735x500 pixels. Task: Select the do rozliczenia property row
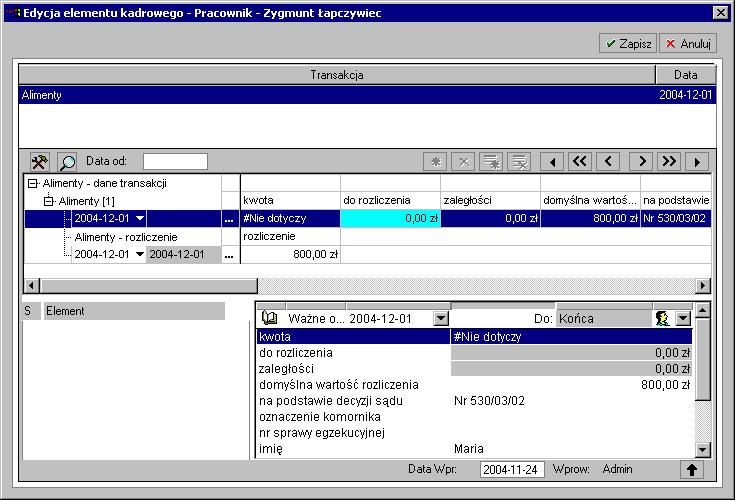474,352
